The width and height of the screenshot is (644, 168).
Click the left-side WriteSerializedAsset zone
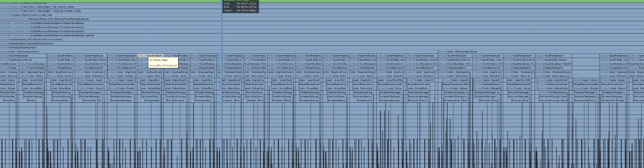(23, 51)
